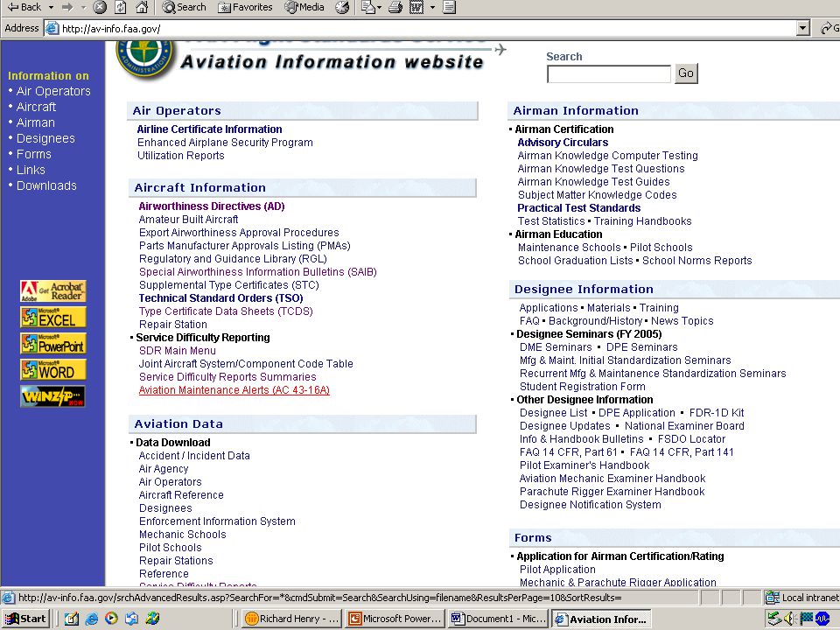This screenshot has width=840, height=630.
Task: Select Air Operators in the sidebar
Action: (x=53, y=91)
